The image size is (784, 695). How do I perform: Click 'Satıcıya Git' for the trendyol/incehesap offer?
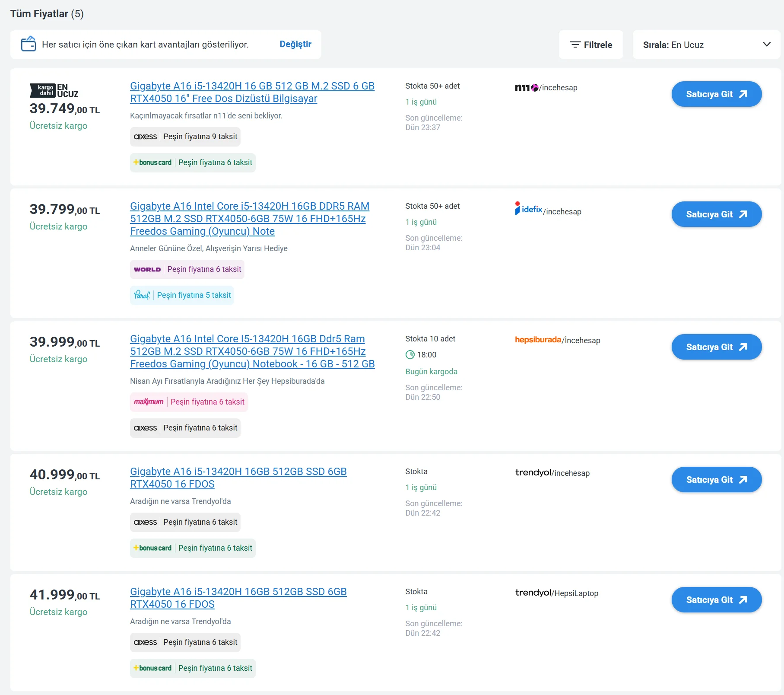click(x=717, y=480)
